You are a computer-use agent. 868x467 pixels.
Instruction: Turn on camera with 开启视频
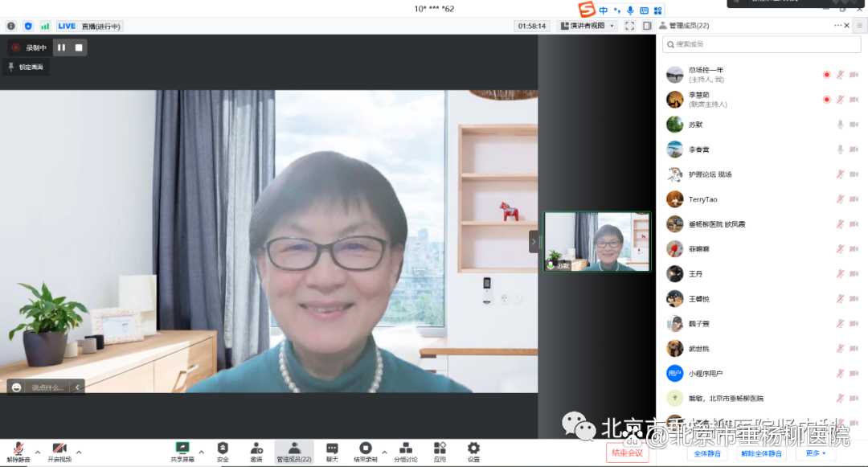click(x=59, y=451)
